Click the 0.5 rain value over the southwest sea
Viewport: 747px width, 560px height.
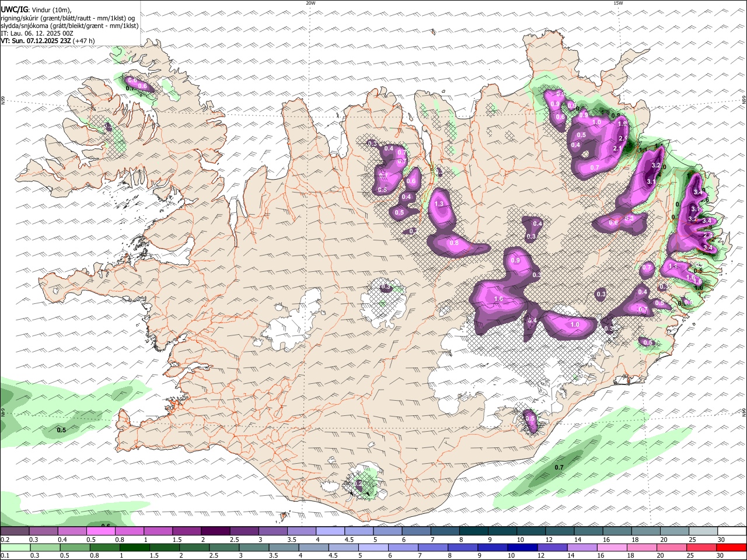click(61, 430)
